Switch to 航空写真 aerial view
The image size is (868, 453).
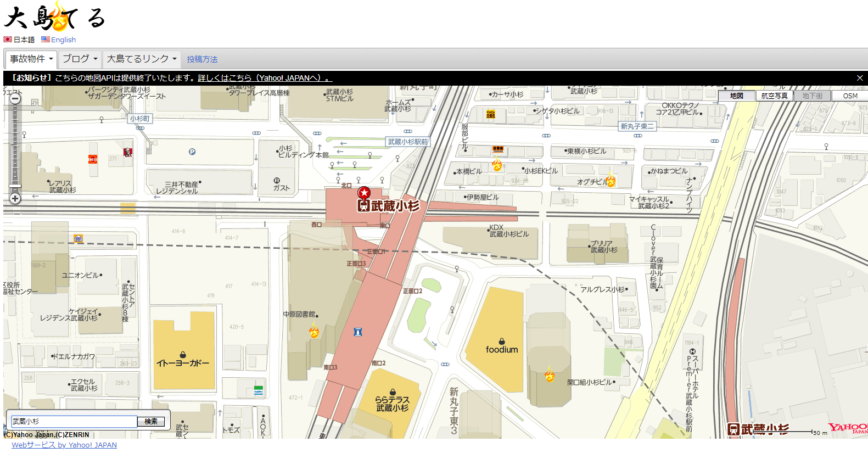[775, 96]
